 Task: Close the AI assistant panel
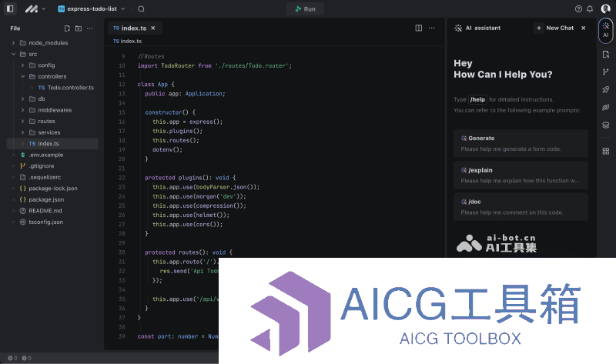584,28
